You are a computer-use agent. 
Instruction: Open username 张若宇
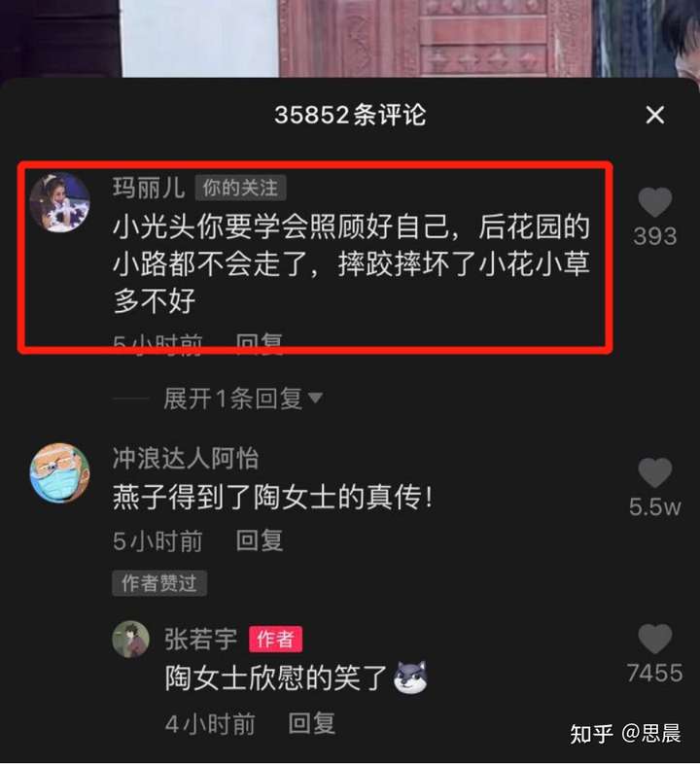pos(201,639)
